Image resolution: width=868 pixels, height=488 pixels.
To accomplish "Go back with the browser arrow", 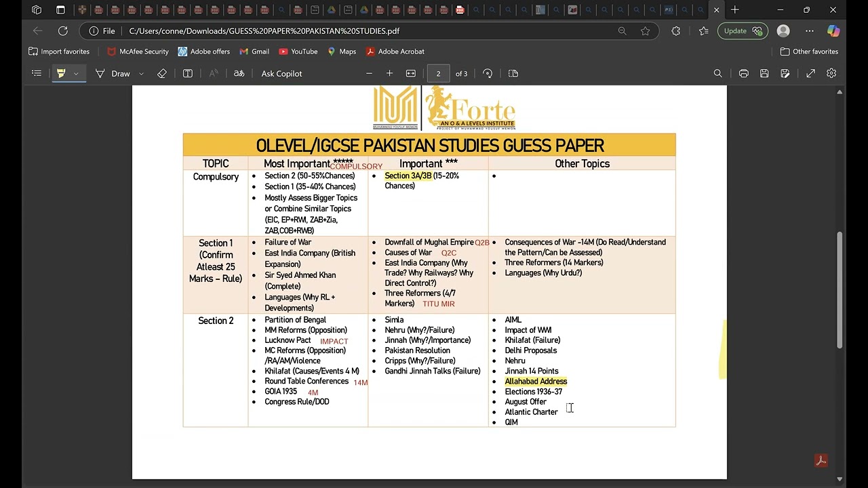I will point(37,30).
